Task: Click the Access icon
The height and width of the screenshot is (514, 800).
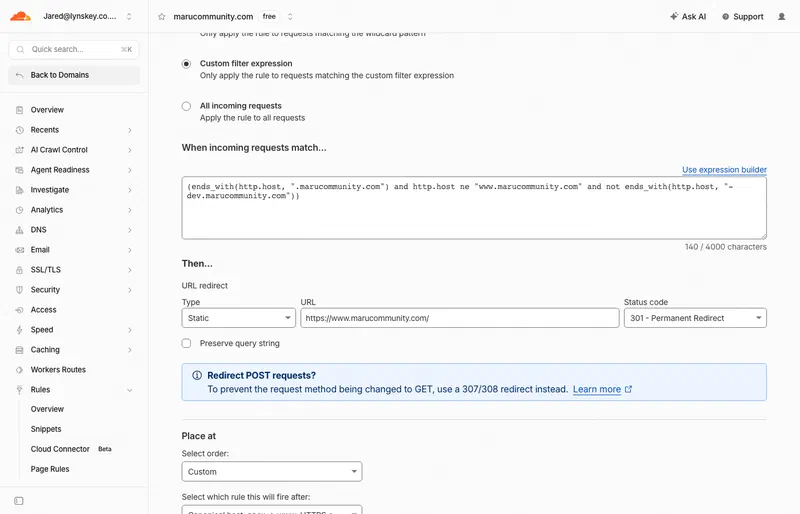Action: 19,310
